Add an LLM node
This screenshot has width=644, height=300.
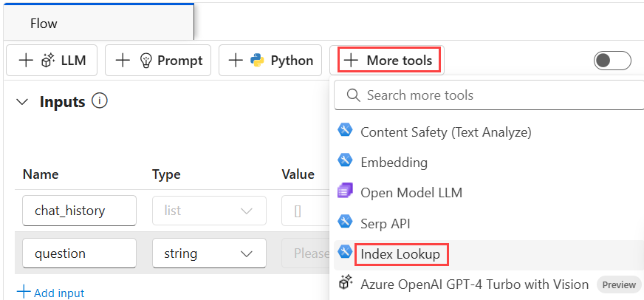pyautogui.click(x=52, y=61)
